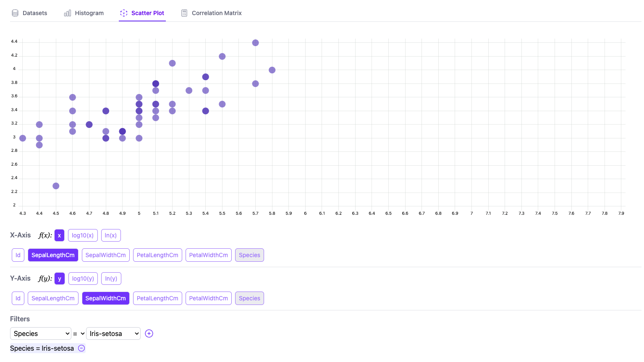Choose PetalLengthCm for the X-Axis
The width and height of the screenshot is (644, 362).
pos(157,255)
